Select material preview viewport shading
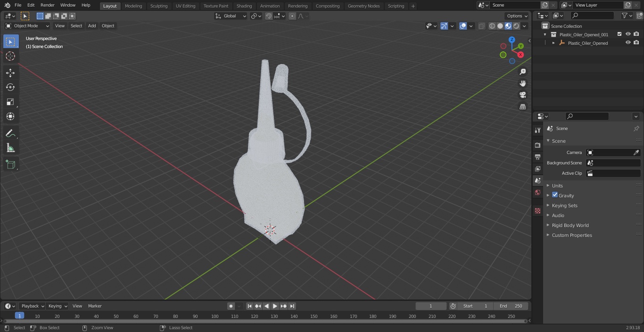Image resolution: width=644 pixels, height=332 pixels. [x=508, y=26]
